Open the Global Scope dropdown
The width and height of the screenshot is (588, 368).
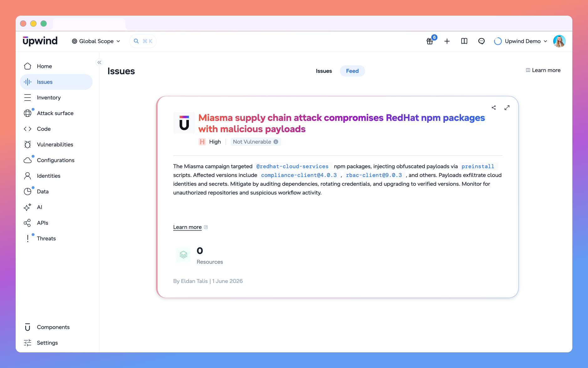click(x=96, y=41)
